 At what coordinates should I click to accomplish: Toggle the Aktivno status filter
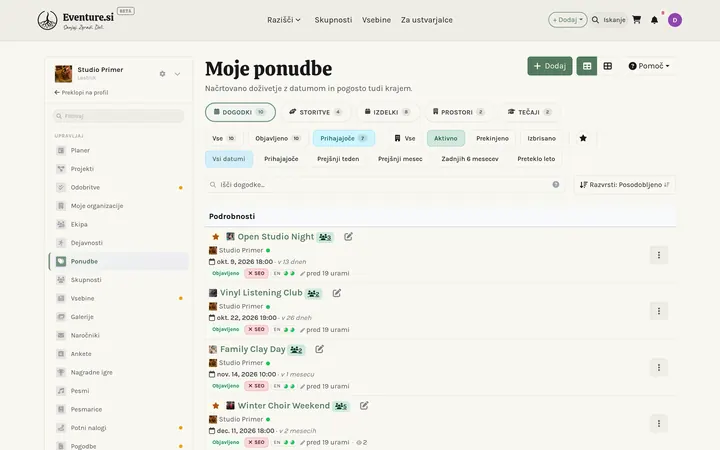point(445,138)
